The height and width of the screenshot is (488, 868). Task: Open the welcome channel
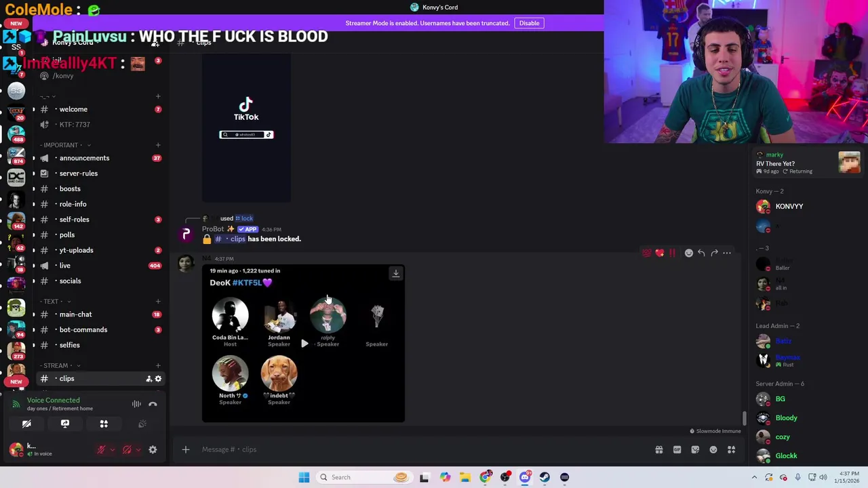point(98,109)
